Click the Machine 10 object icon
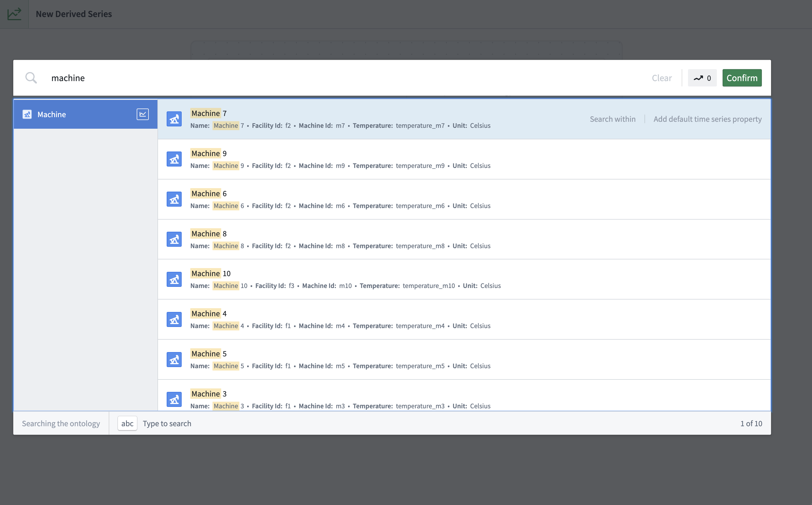This screenshot has height=505, width=812. point(174,279)
